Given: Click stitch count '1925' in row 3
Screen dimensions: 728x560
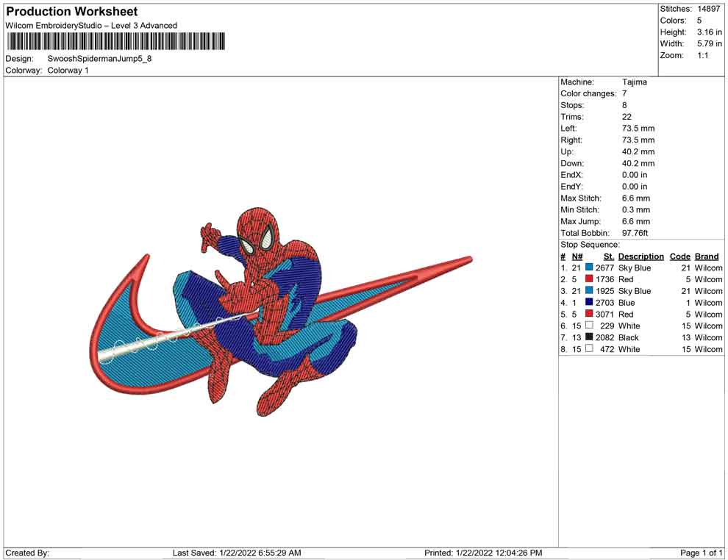Looking at the screenshot, I should 605,291.
